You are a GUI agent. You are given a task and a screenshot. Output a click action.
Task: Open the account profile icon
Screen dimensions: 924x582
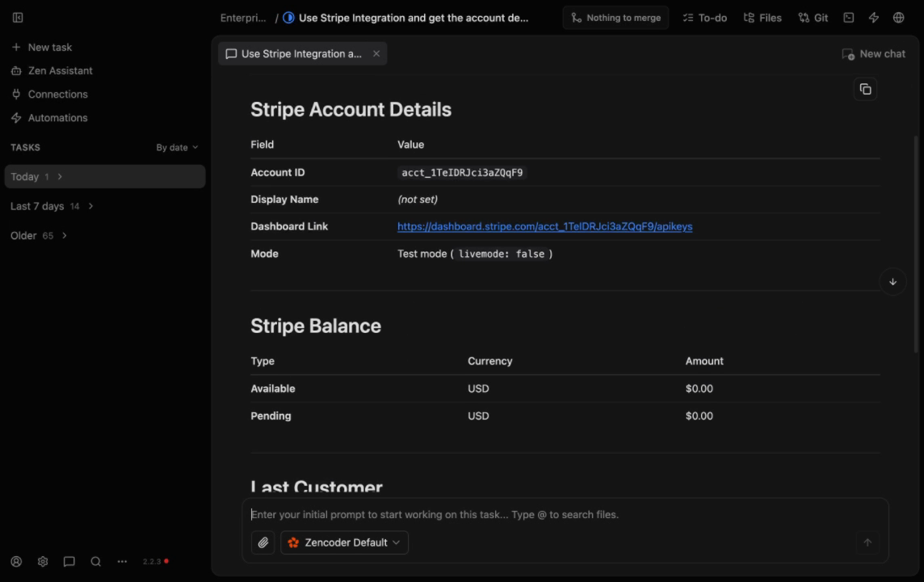[16, 561]
